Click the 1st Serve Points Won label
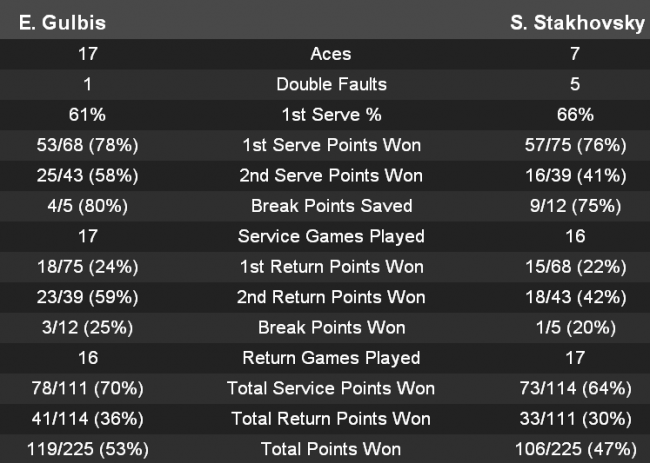 (331, 146)
